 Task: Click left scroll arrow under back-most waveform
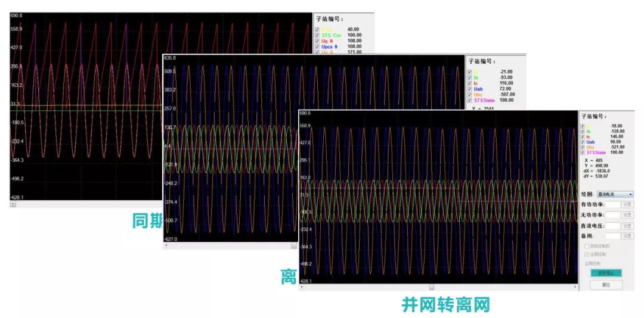(13, 204)
